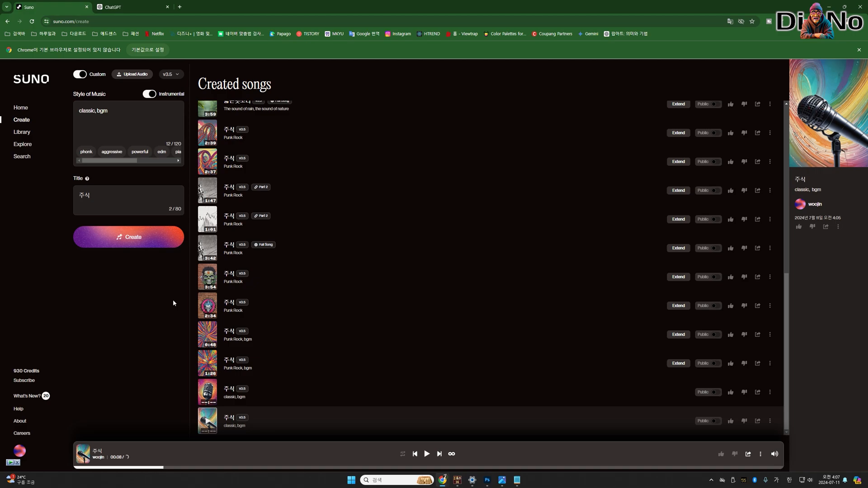Toggle the Custom mode switch
The height and width of the screenshot is (488, 868).
pos(79,74)
